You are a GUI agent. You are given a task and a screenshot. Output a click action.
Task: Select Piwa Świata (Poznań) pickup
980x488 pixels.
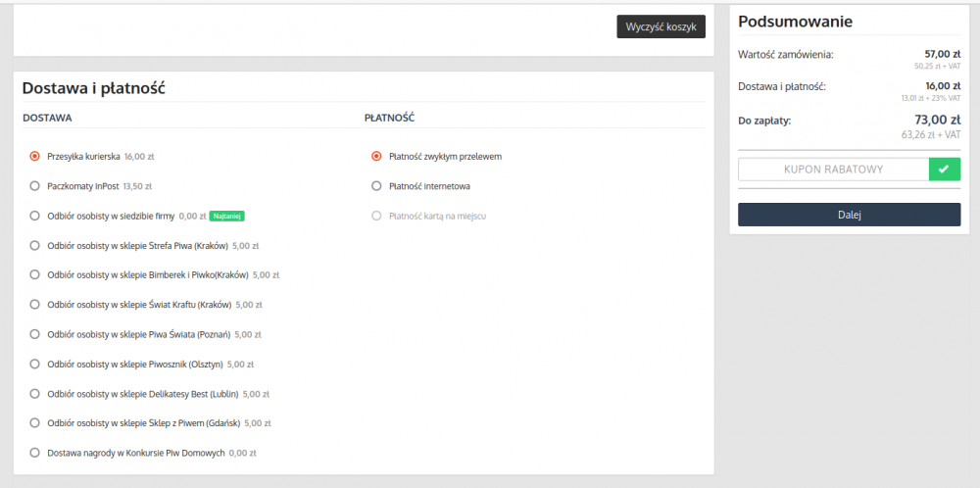click(x=35, y=334)
